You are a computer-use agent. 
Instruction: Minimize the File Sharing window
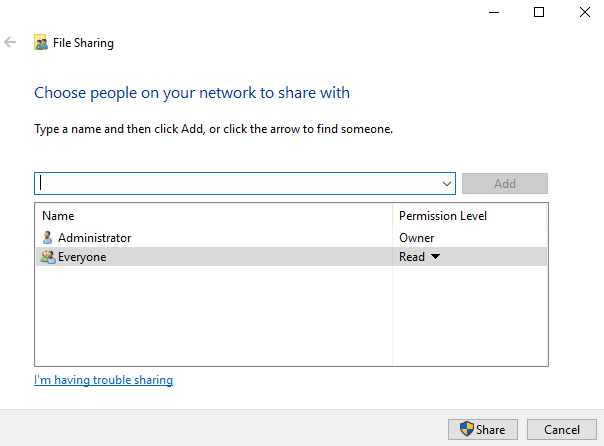click(x=493, y=12)
